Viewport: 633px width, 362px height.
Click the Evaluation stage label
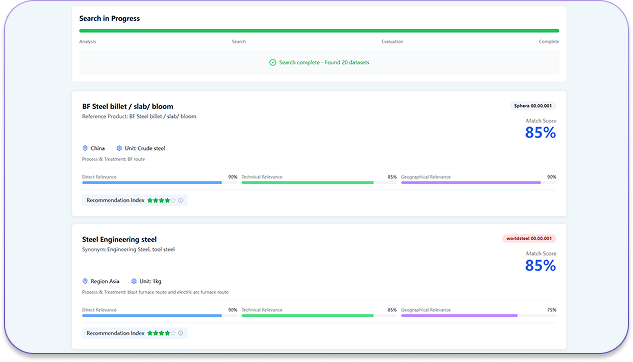point(392,42)
